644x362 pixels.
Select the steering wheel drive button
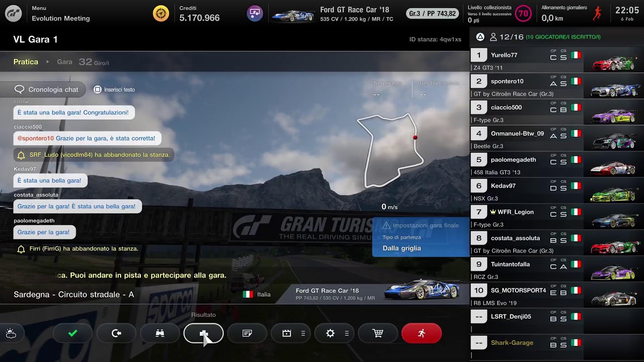coord(116,333)
